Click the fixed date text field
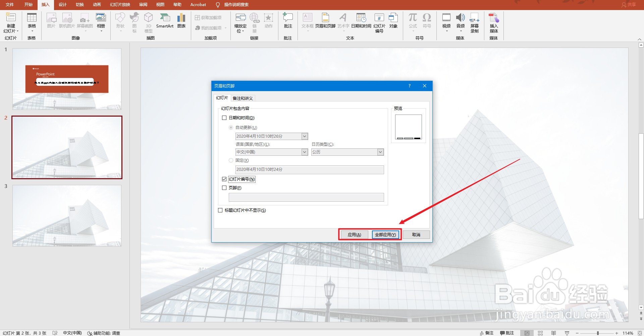This screenshot has height=336, width=644. click(x=310, y=170)
